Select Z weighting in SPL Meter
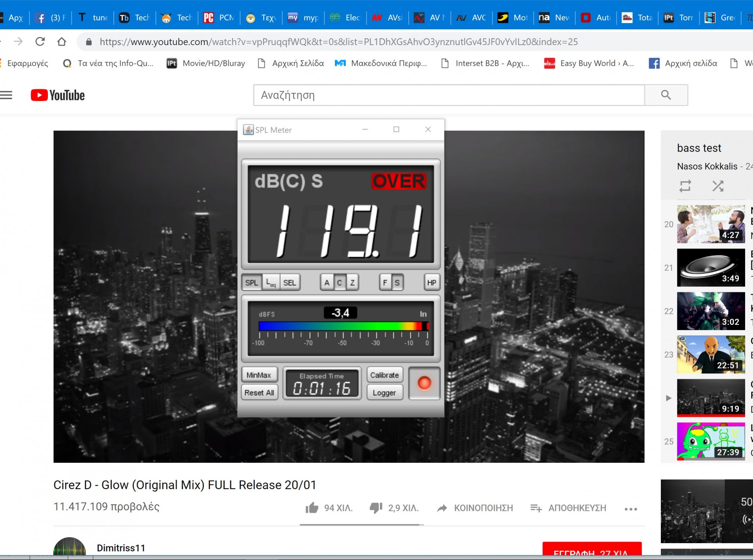Viewport: 753px width, 560px height. (x=352, y=283)
